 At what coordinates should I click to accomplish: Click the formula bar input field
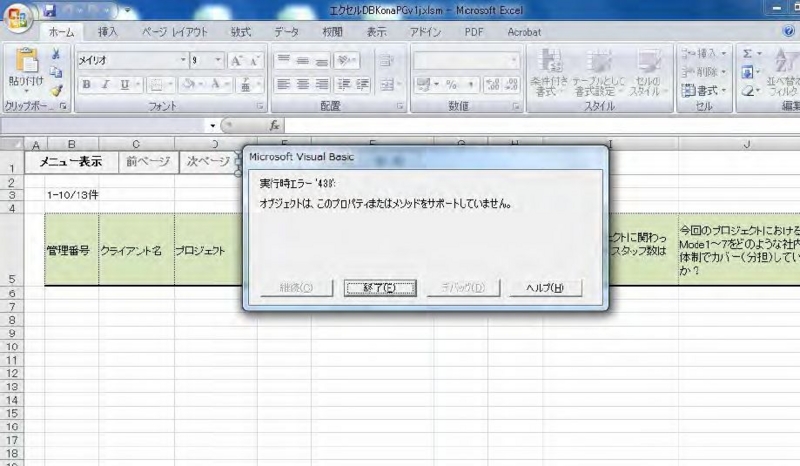(x=541, y=125)
